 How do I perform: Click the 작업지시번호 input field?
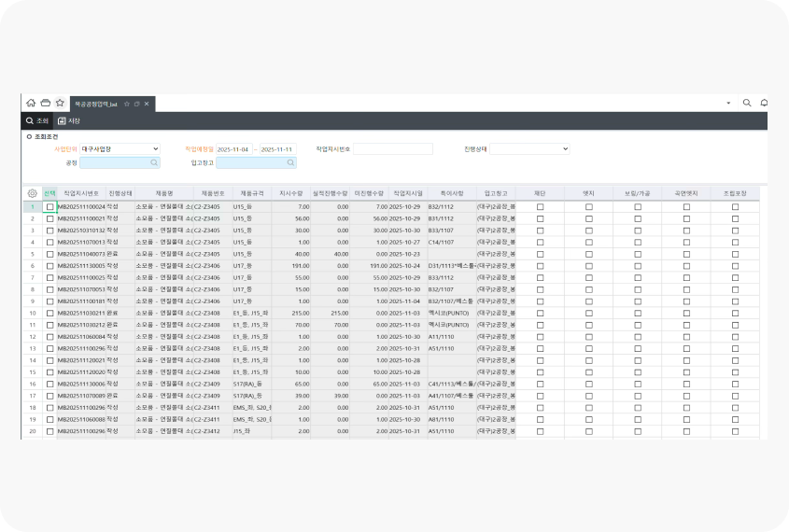[392, 148]
